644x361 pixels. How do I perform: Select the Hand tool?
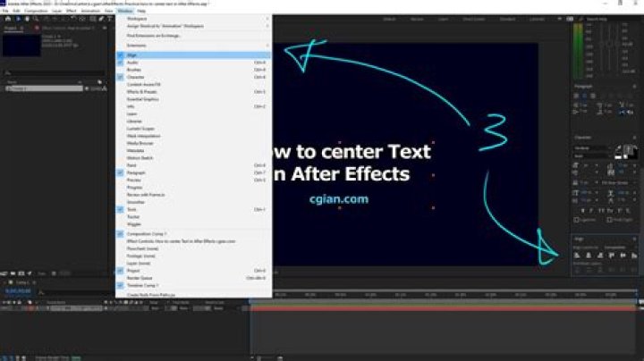(27, 19)
